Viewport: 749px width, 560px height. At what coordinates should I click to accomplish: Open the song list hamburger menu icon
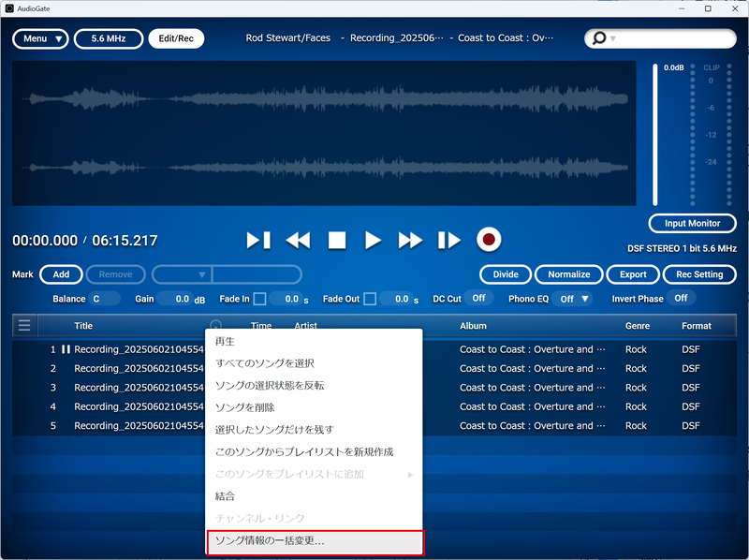click(x=24, y=325)
